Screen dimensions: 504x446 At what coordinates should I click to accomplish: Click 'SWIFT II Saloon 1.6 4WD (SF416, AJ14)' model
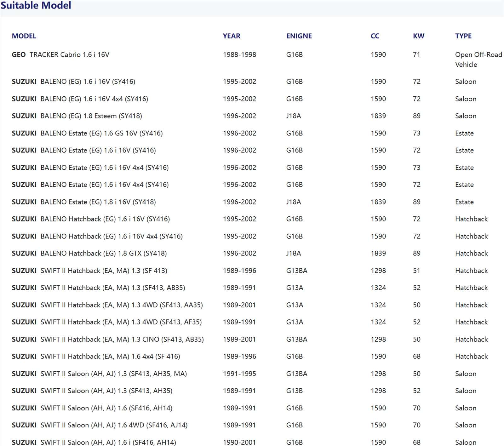114,425
